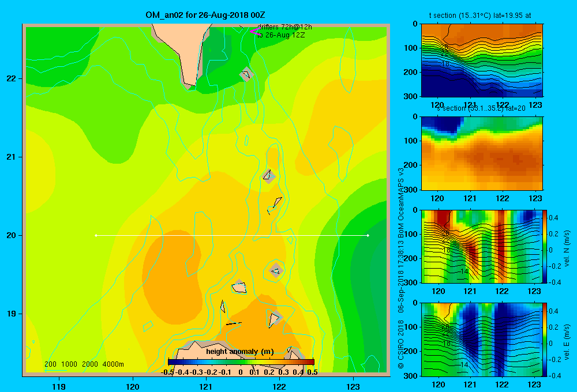Viewport: 577px width, 392px height.
Task: Click the 'to 26-Aug 12Z' label
Action: click(x=281, y=35)
